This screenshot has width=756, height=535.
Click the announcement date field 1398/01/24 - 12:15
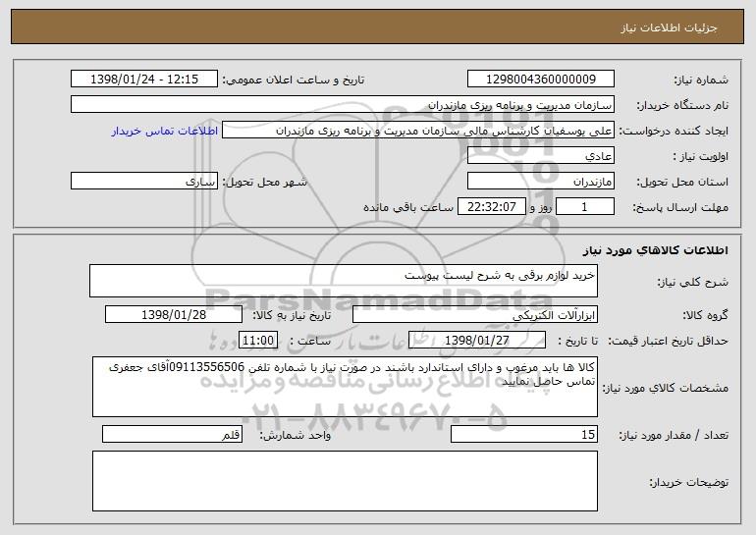[x=144, y=80]
